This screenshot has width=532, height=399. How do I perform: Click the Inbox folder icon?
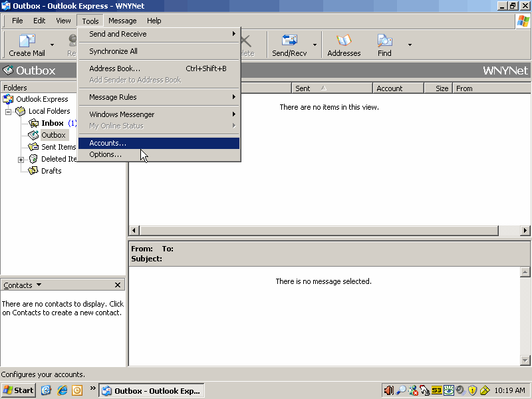[x=33, y=123]
